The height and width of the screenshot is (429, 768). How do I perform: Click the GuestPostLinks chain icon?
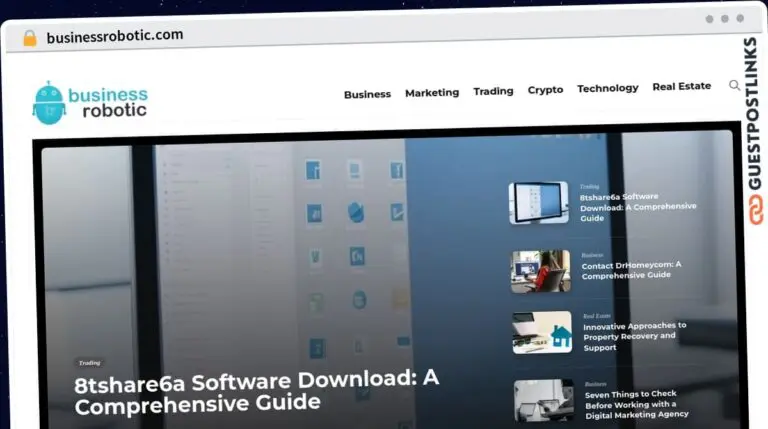(751, 212)
